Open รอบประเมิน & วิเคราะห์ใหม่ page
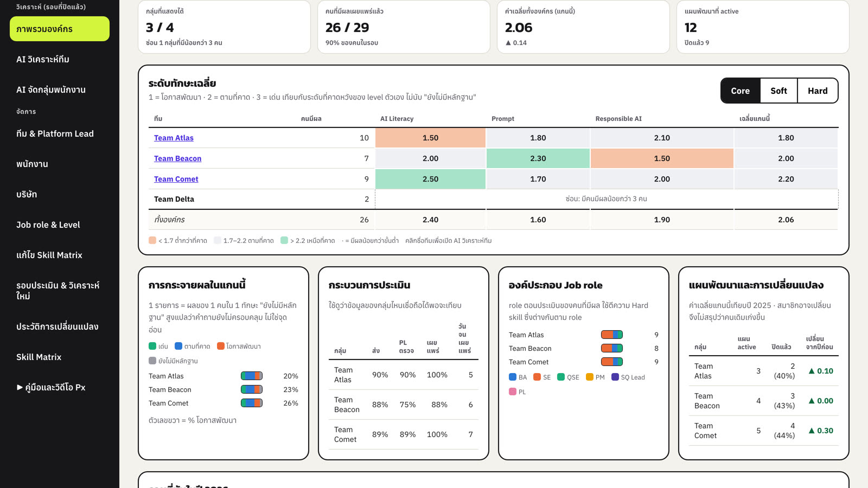Screen dimensions: 868x488 click(60, 291)
